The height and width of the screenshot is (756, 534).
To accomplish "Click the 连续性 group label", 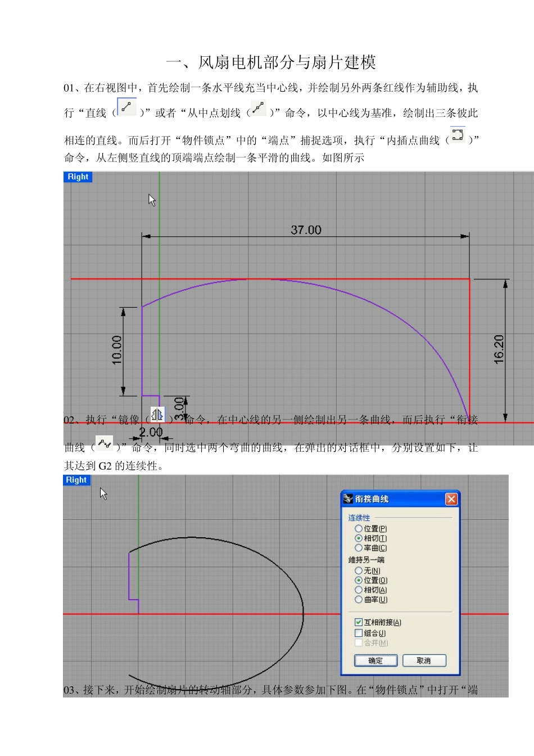I will (359, 517).
